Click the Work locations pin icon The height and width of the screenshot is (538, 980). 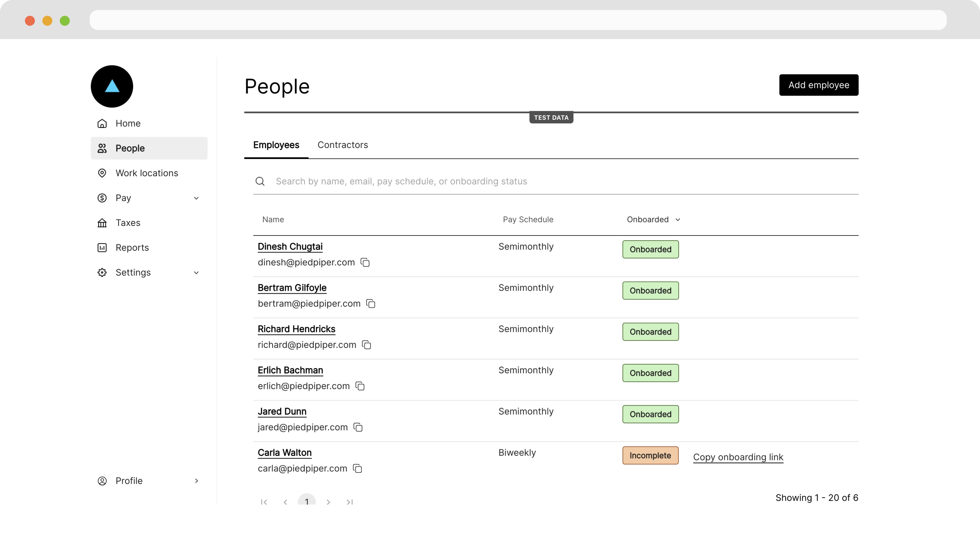point(102,173)
